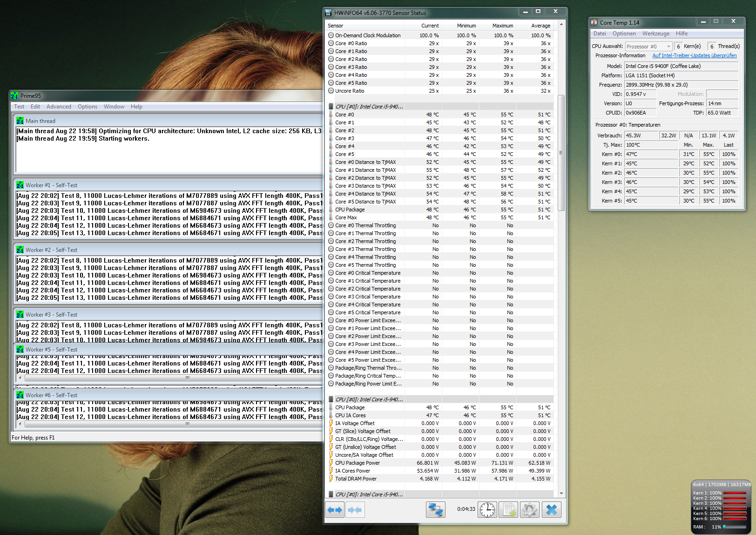
Task: Click the Worker #3 - Self-Test title bar
Action: tap(168, 315)
